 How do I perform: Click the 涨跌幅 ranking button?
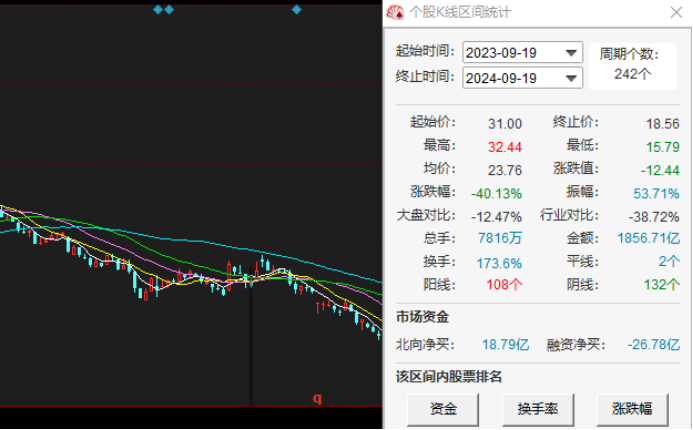tap(632, 409)
